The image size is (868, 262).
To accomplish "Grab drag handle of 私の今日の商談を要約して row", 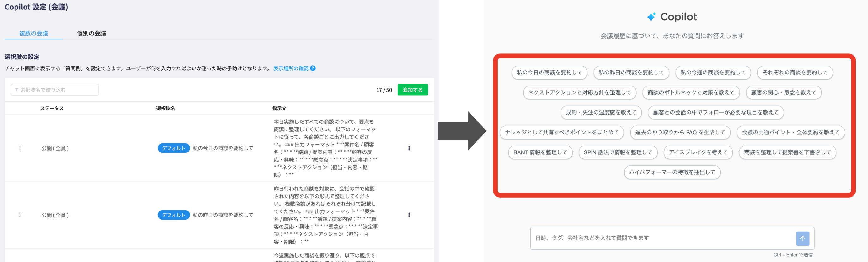I will (20, 148).
